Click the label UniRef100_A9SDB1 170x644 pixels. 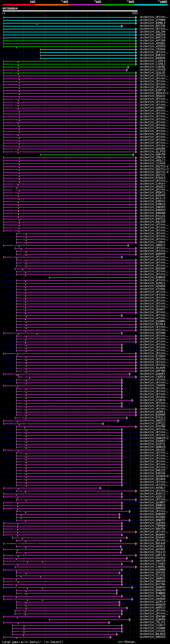pos(152,43)
